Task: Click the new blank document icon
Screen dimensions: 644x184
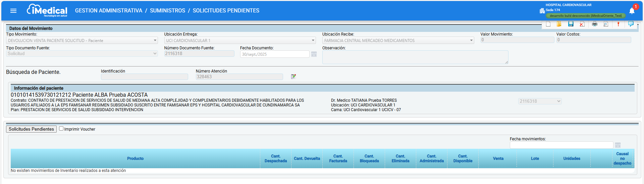Action: coord(548,24)
